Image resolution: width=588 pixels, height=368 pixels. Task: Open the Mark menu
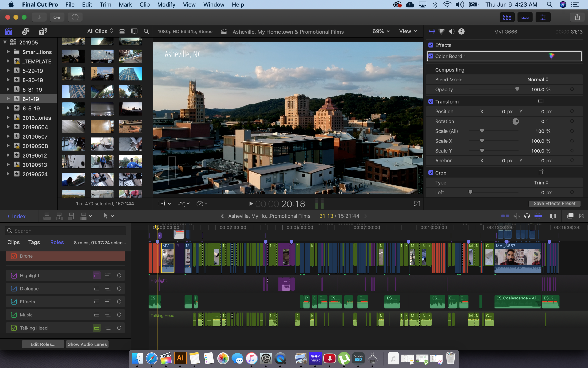tap(125, 5)
